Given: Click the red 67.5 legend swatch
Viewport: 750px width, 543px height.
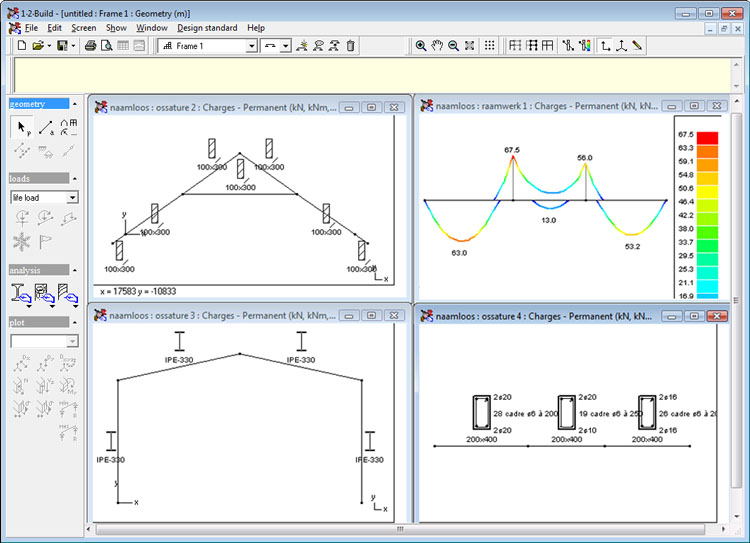Looking at the screenshot, I should [x=707, y=138].
